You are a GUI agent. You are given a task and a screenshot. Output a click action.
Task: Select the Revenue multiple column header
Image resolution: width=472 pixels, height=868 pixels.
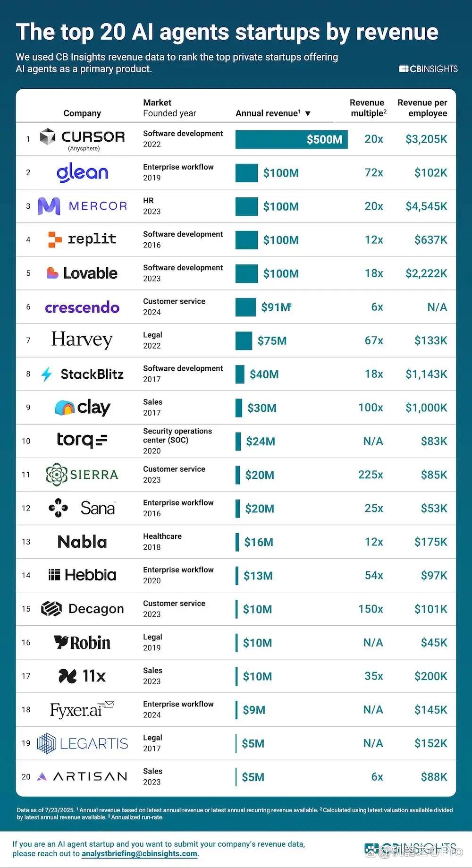pyautogui.click(x=368, y=108)
